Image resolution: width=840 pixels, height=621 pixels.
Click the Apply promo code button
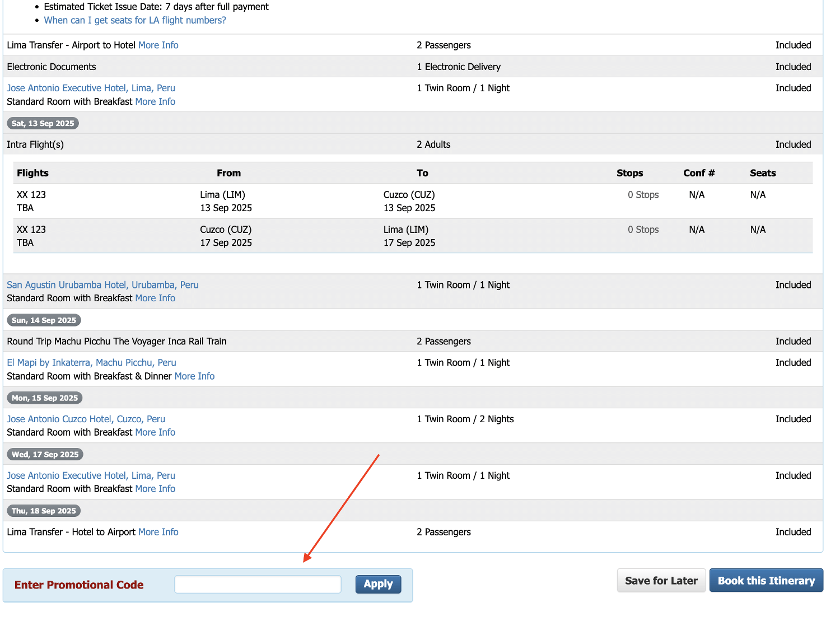[x=378, y=584]
